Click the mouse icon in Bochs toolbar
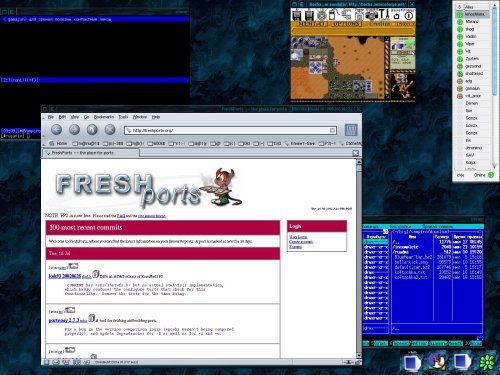 [x=333, y=15]
